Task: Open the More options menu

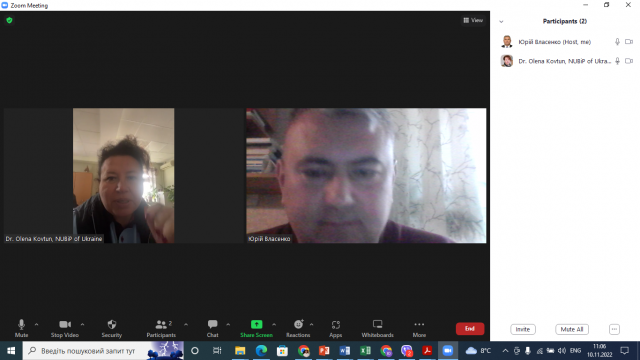Action: point(419,328)
